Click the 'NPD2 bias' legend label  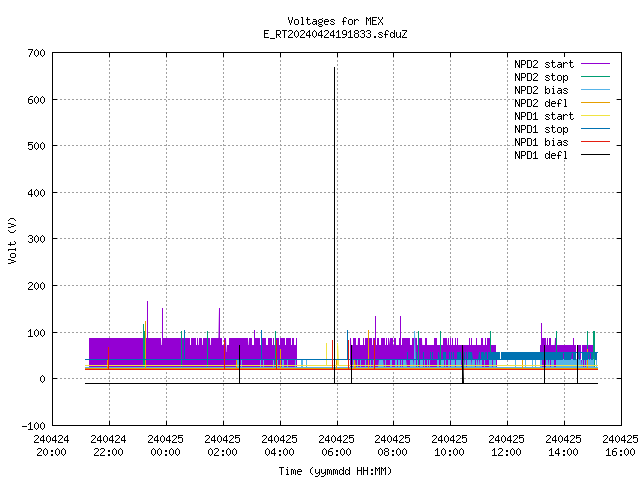pyautogui.click(x=541, y=90)
